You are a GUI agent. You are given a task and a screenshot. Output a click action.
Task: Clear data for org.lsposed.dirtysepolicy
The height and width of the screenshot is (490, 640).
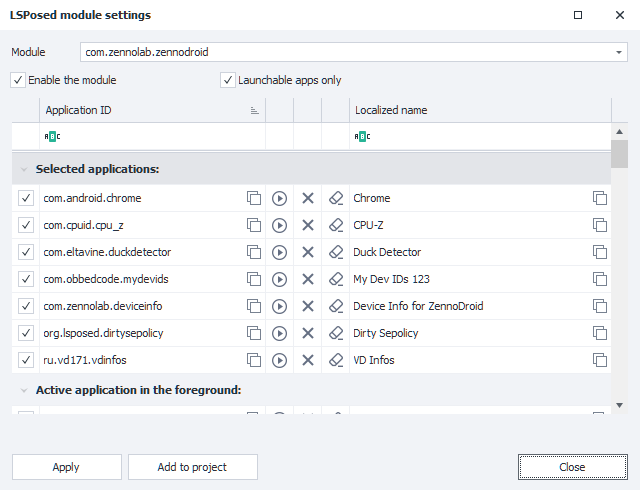pyautogui.click(x=336, y=333)
